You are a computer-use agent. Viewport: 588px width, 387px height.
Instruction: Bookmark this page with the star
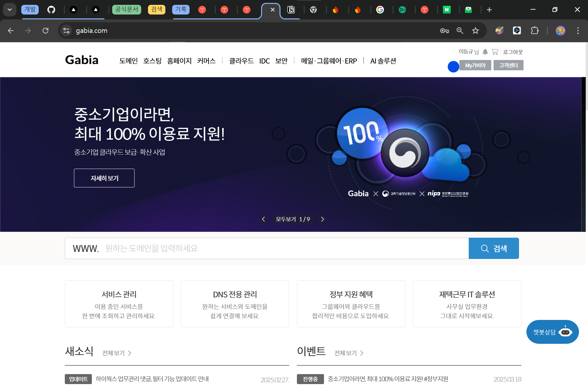click(475, 31)
